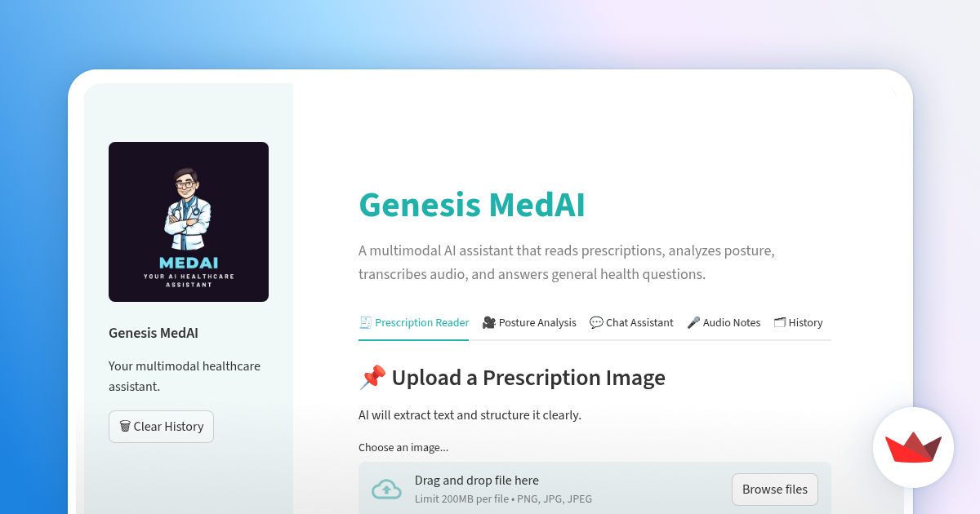Click the Genesis MedAI page title
The height and width of the screenshot is (514, 980).
click(x=471, y=206)
